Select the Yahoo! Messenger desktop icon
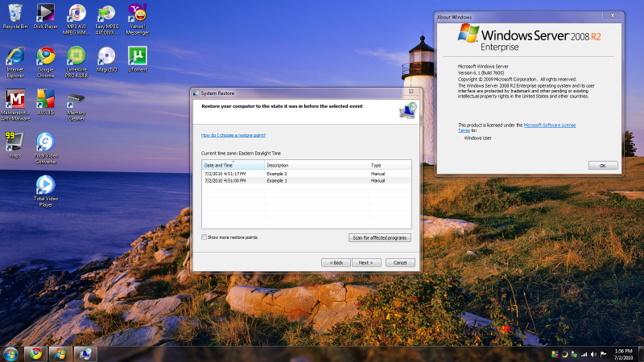This screenshot has width=644, height=362. 138,19
